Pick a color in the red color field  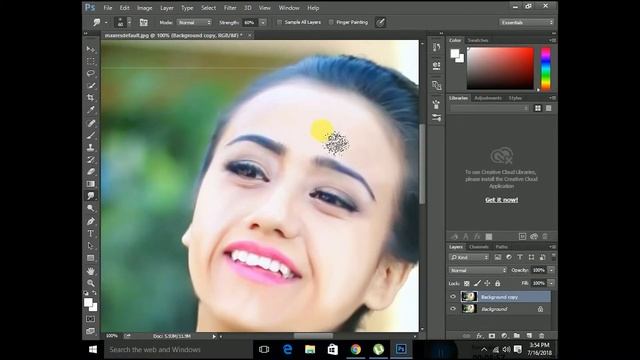tap(500, 69)
